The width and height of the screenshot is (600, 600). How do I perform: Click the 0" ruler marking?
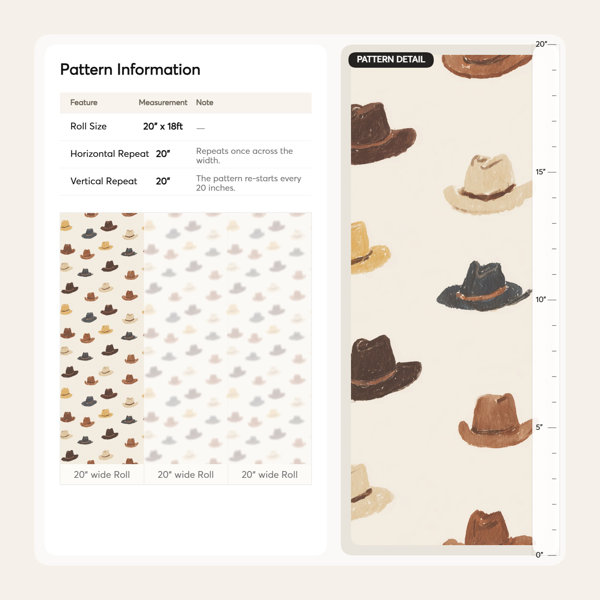pyautogui.click(x=539, y=555)
